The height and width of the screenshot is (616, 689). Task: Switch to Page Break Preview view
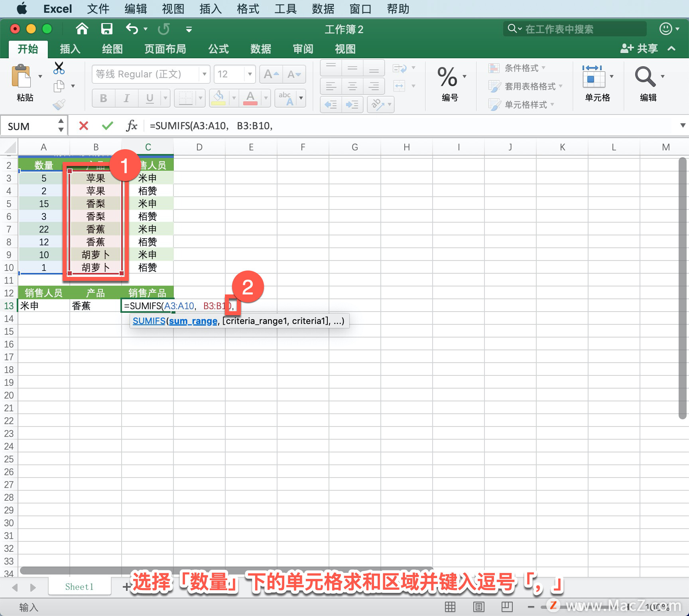point(507,607)
